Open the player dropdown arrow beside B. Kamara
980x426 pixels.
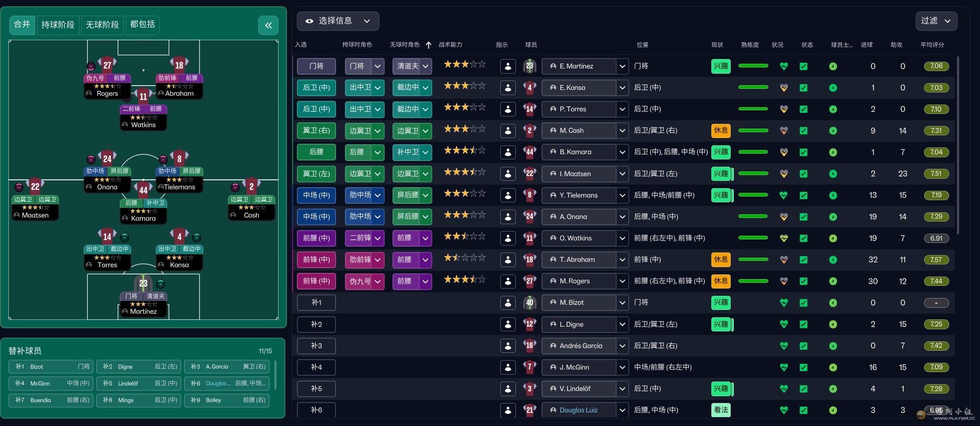point(622,152)
